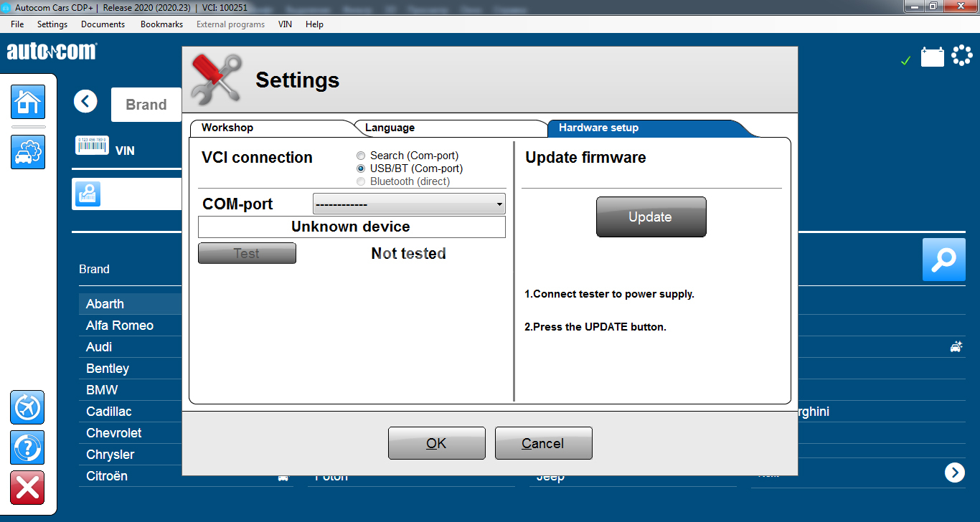Click the magnifier search button on right

[943, 260]
